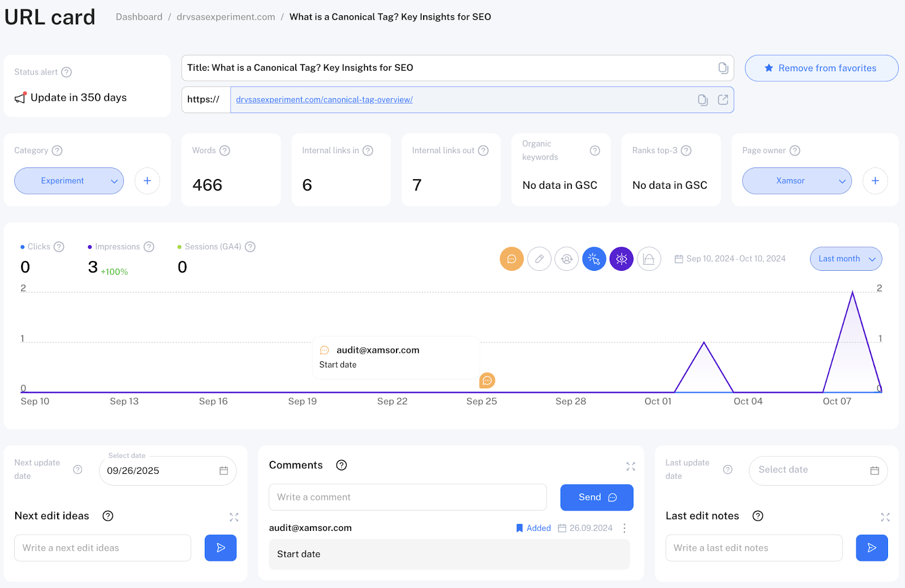Toggle impressions eye icon on chart
This screenshot has height=588, width=905.
tap(621, 259)
